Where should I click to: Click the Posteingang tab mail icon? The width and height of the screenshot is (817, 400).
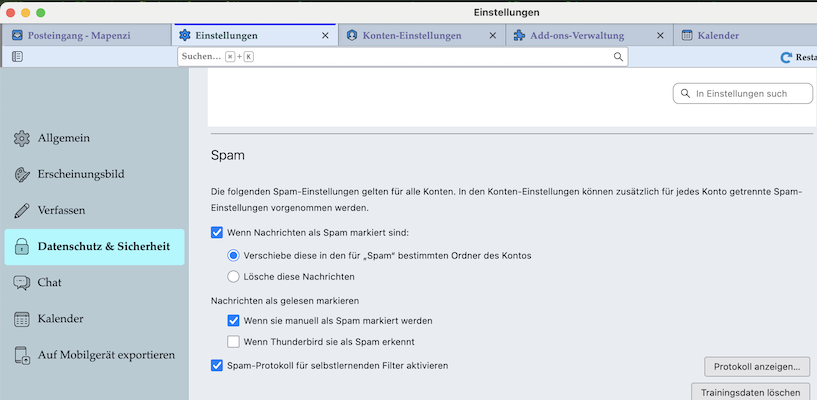point(17,35)
